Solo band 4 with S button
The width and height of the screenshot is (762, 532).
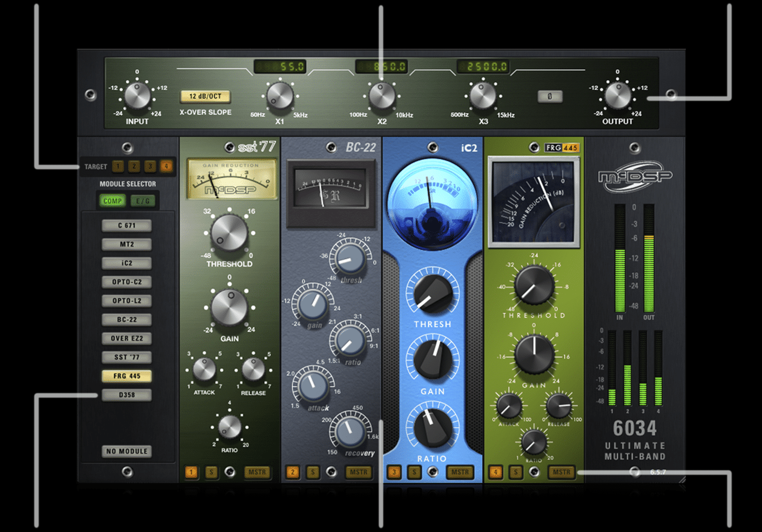[x=515, y=472]
